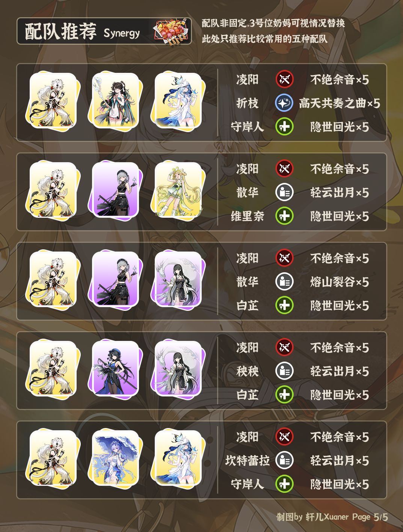Select the 秧秧 character portrait
The width and height of the screenshot is (403, 532).
pos(116,368)
